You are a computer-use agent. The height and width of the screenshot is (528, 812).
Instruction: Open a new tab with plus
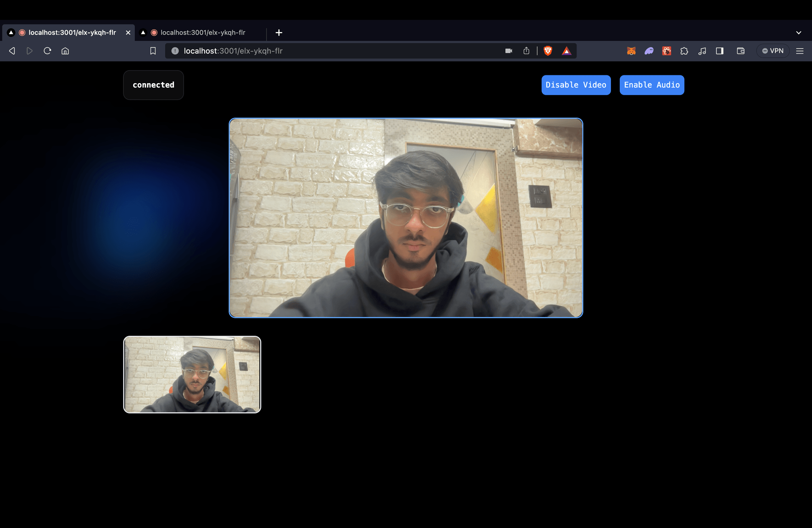[279, 33]
